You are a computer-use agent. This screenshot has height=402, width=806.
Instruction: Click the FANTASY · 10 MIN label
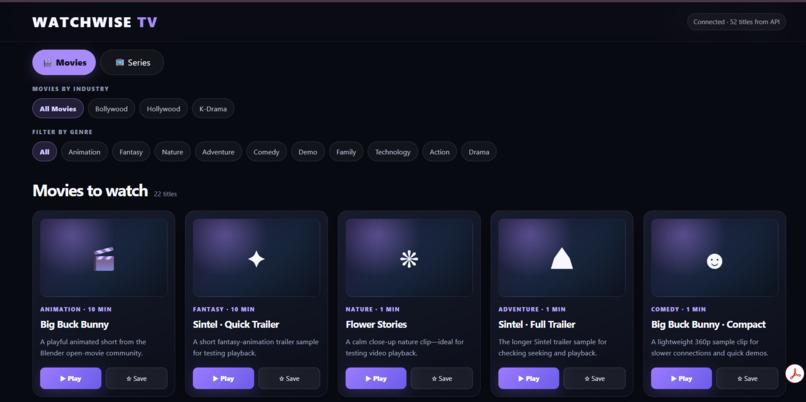pos(224,309)
